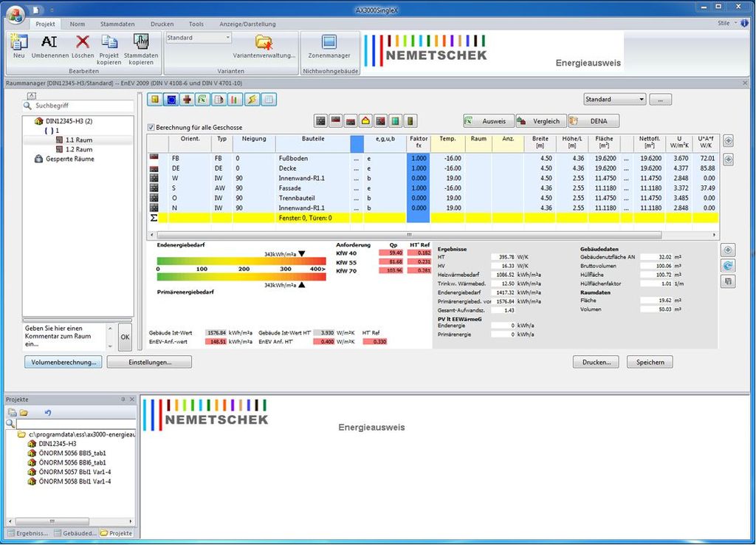Open Einstellungen... button
756x545 pixels.
pyautogui.click(x=149, y=362)
